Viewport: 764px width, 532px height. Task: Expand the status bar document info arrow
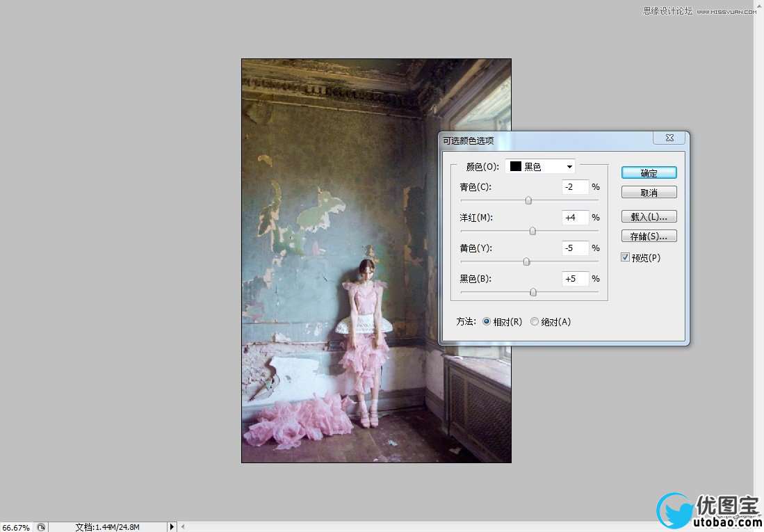point(172,527)
